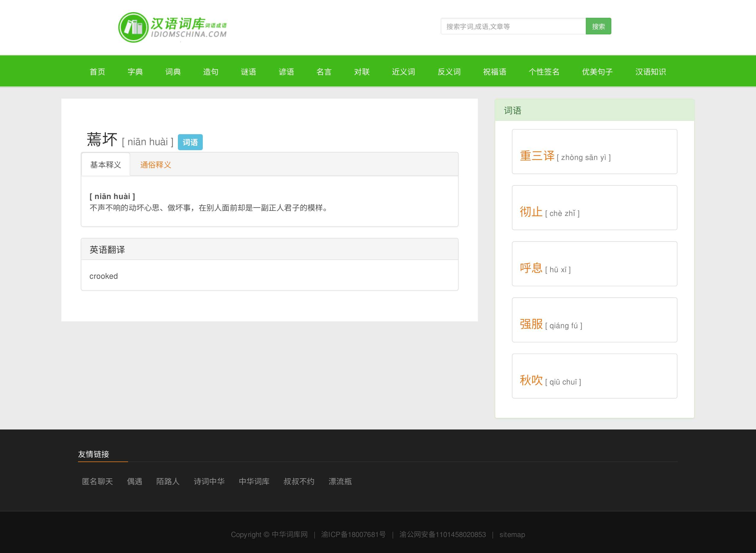Open the 秋吹 word entry
The width and height of the screenshot is (756, 553).
[531, 380]
